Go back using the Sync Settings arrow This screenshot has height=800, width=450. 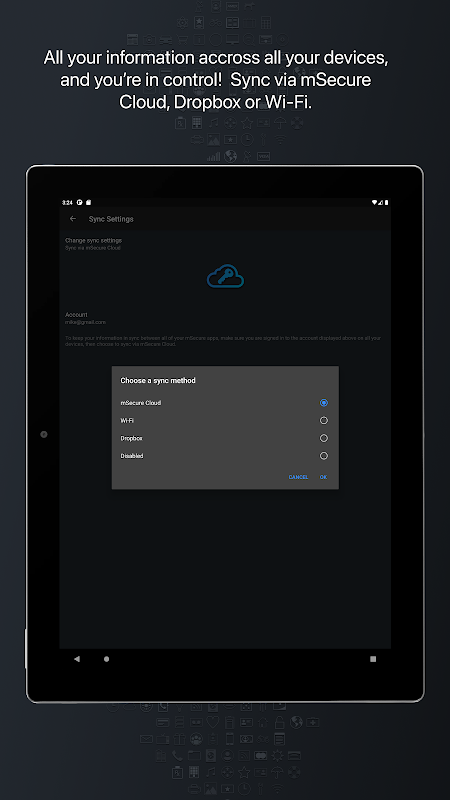click(73, 219)
